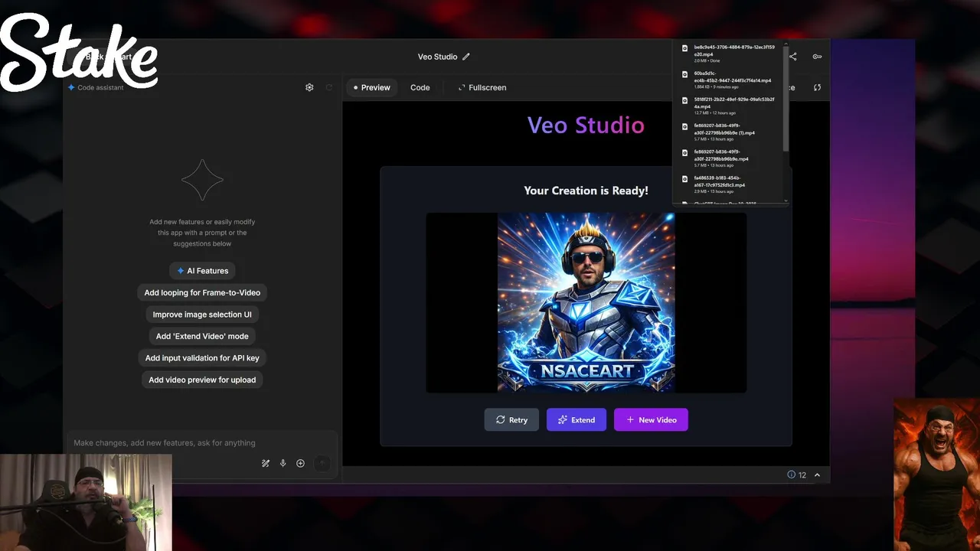Edit the Veo Studio project name pencil
This screenshot has height=551, width=980.
(x=466, y=57)
